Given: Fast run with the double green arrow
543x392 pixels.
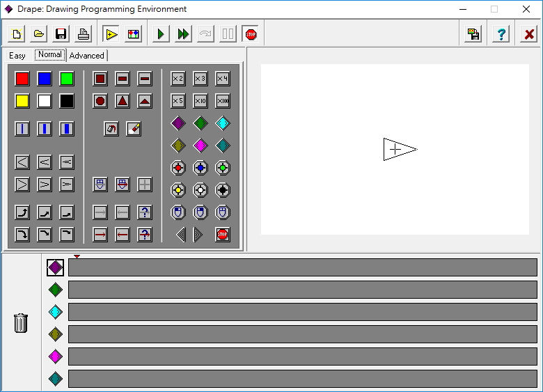Looking at the screenshot, I should click(183, 34).
